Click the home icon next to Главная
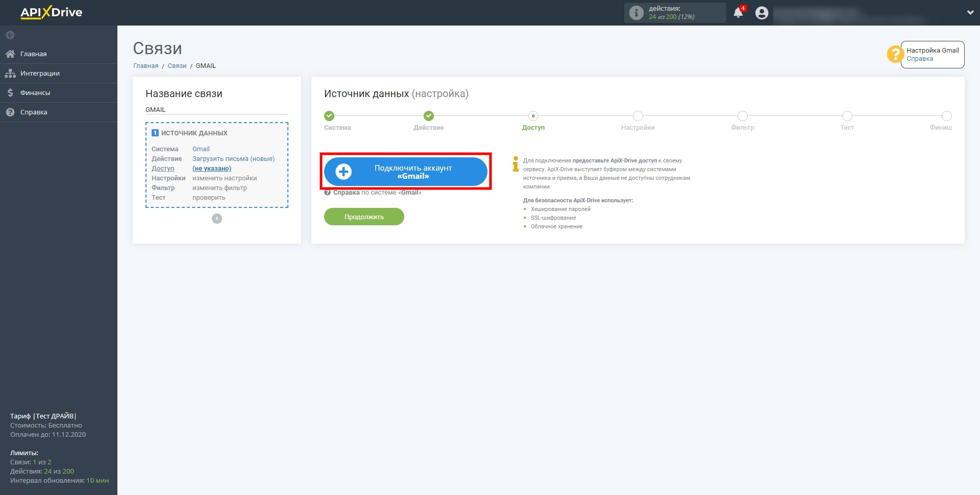 [10, 54]
